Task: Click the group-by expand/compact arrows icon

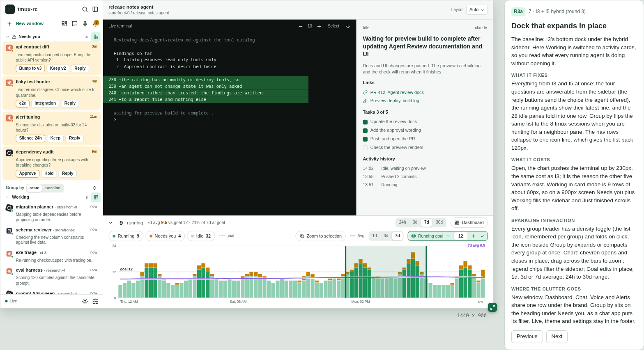Action: (x=95, y=188)
